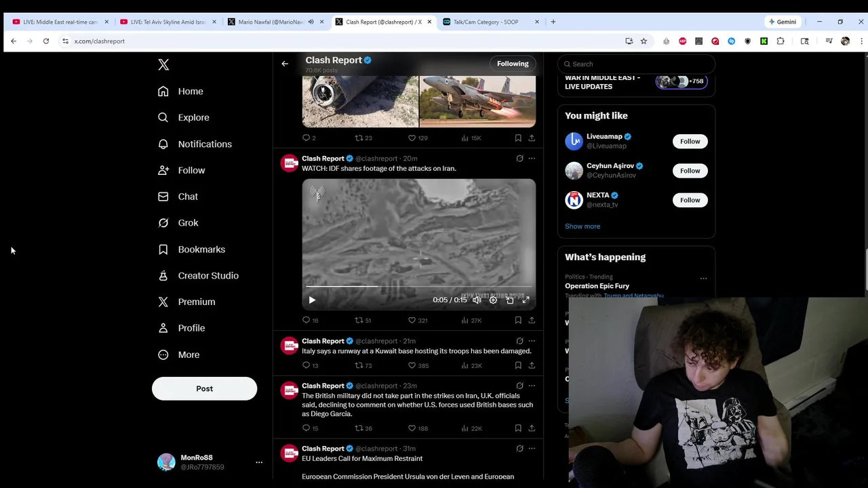Click the Premium X icon
Screen dimensions: 868x488
pyautogui.click(x=163, y=302)
